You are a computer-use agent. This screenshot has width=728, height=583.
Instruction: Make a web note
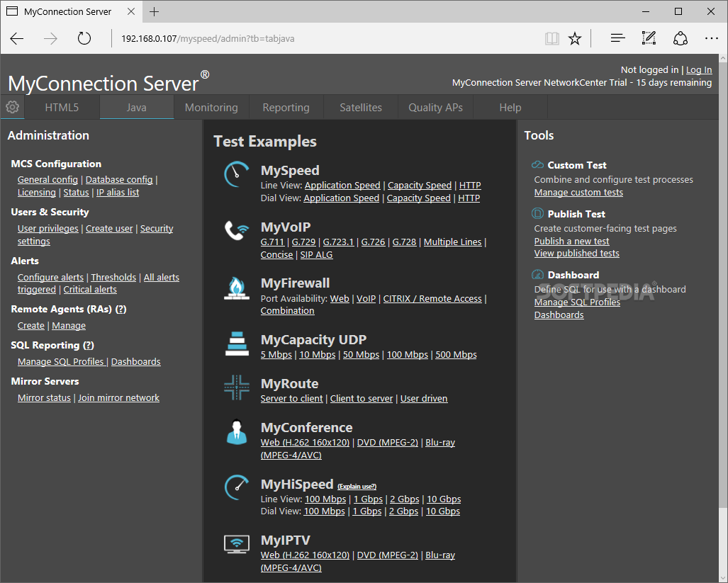click(649, 38)
